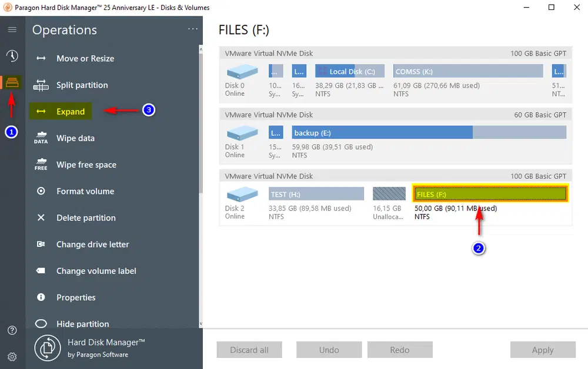This screenshot has width=588, height=369.
Task: Select the small 15... partition on Disk 1
Action: click(x=276, y=133)
